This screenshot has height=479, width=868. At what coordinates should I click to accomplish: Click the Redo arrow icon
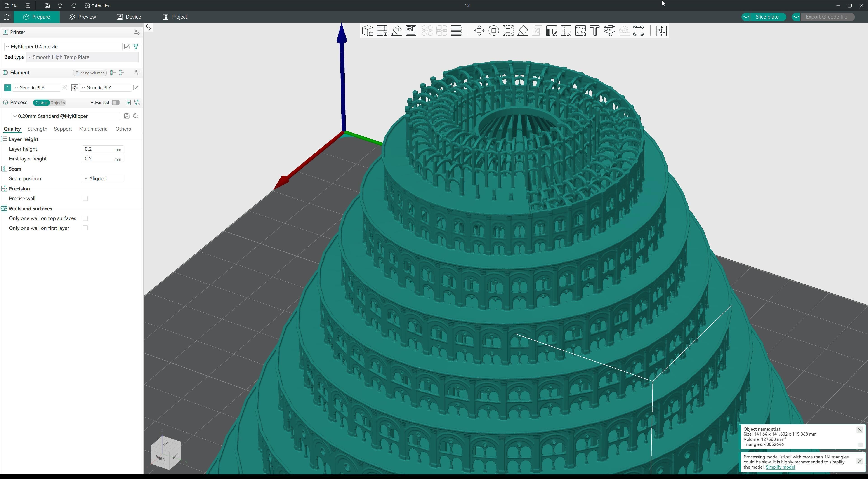coord(73,6)
